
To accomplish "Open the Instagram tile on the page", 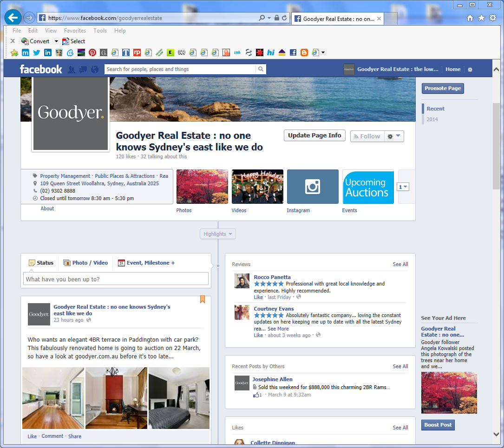I will 313,187.
